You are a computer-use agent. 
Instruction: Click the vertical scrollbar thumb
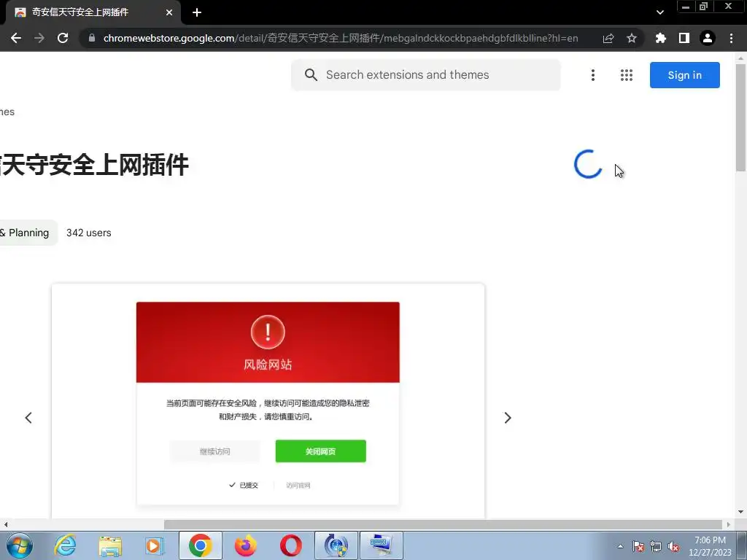(x=741, y=117)
